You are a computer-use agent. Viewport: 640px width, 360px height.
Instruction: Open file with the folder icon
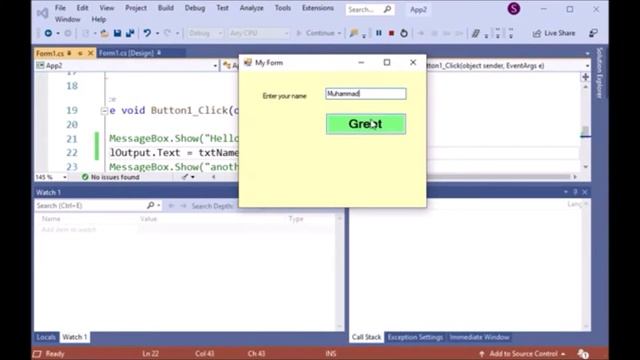tap(104, 33)
